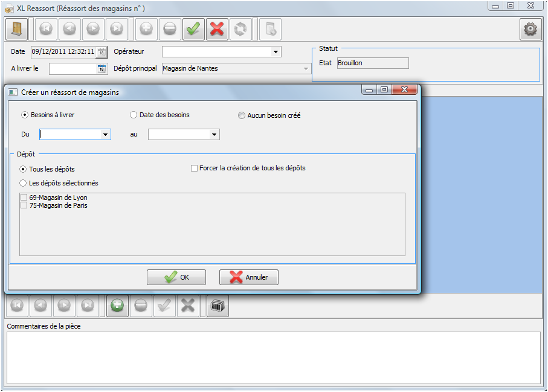Viewport: 548px width, 392px height.
Task: Click the green plus add-line icon in bottom toolbar
Action: (x=117, y=306)
